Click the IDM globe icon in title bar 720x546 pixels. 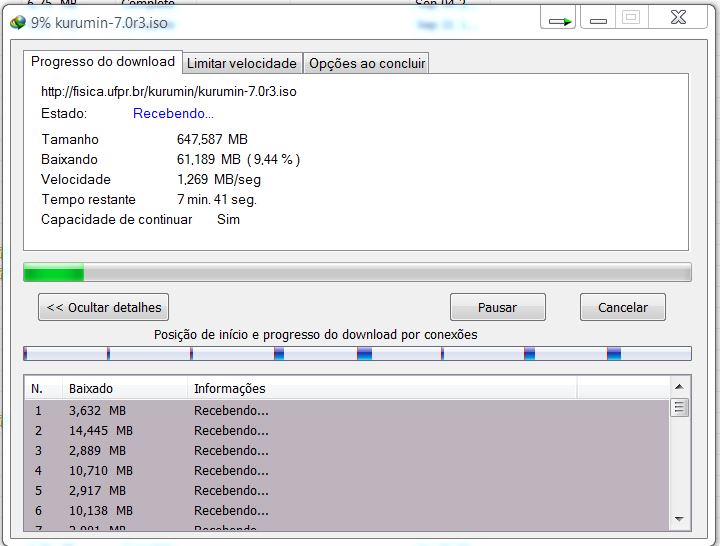click(x=18, y=22)
